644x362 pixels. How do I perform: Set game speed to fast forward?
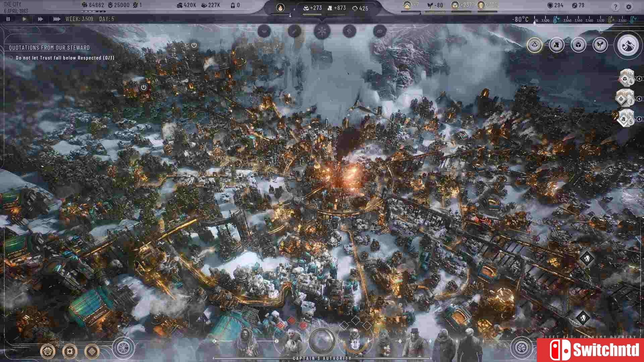click(x=40, y=19)
